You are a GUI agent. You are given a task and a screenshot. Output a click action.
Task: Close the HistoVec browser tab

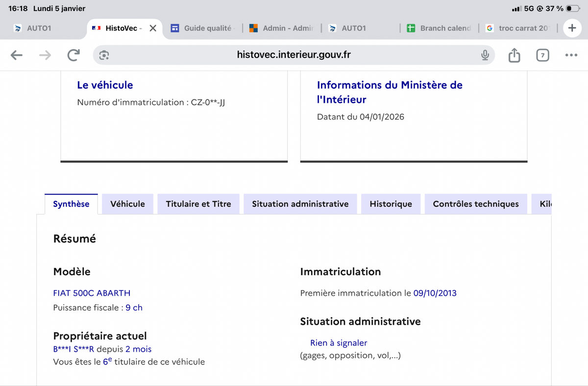pos(153,28)
